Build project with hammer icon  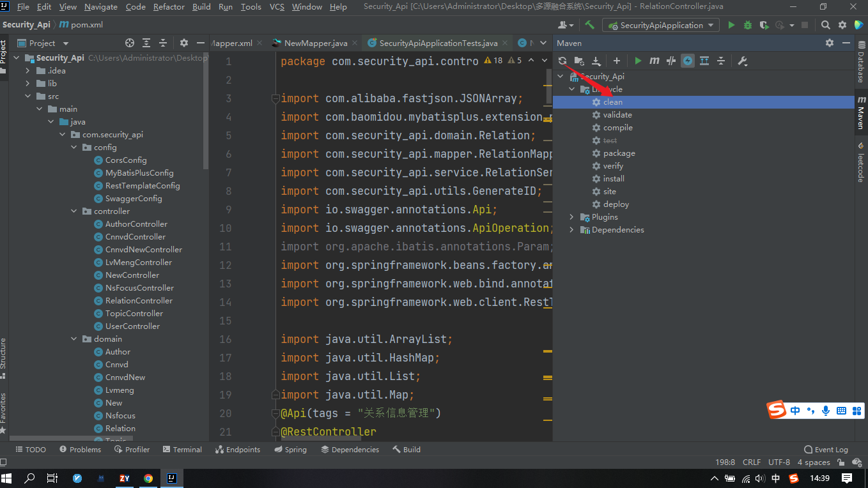pos(590,25)
